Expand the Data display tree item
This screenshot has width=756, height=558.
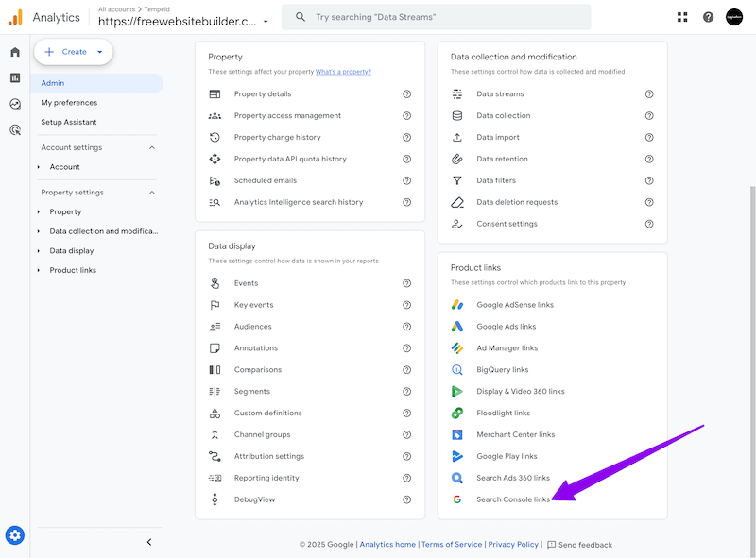coord(39,250)
